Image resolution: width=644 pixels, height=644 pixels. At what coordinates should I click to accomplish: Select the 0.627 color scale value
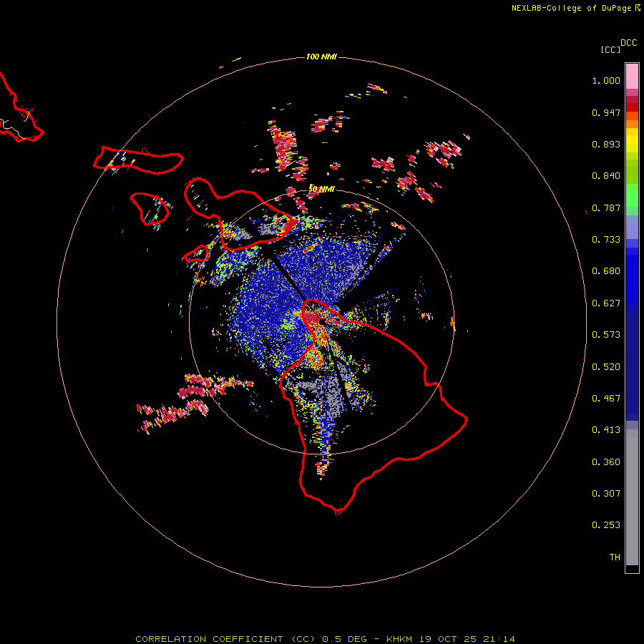[606, 303]
